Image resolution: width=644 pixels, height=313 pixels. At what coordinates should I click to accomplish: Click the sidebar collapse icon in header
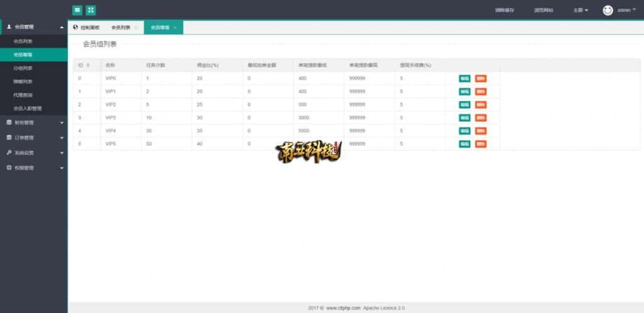click(77, 10)
